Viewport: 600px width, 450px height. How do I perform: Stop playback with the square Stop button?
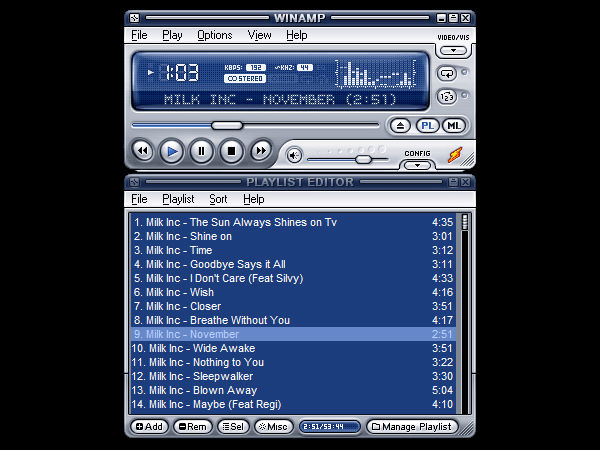231,151
